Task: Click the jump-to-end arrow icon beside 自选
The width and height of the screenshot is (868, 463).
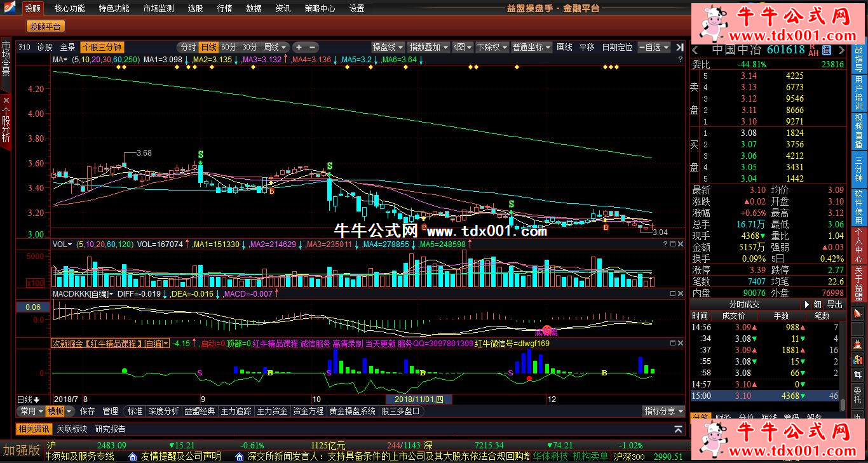Action: [x=679, y=47]
